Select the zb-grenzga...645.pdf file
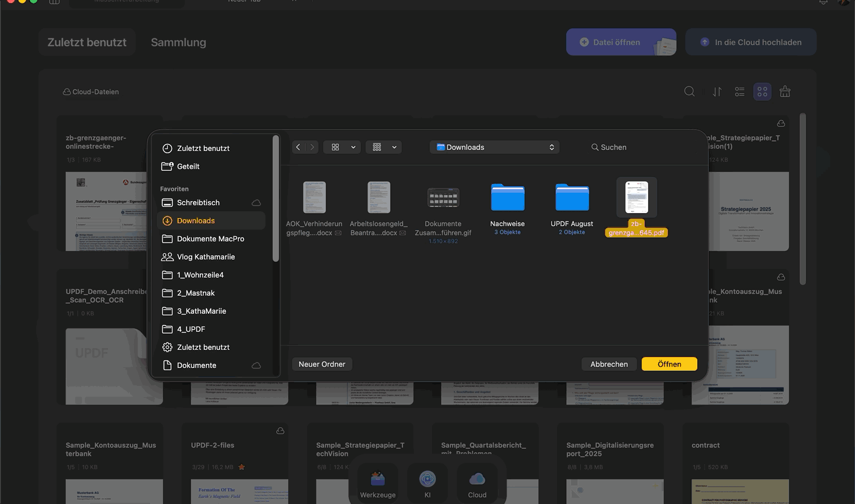The image size is (855, 504). click(x=637, y=207)
